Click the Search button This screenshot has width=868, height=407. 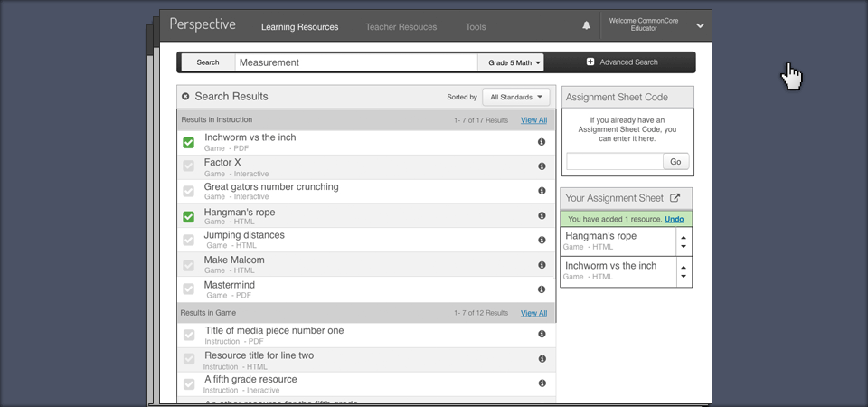click(x=208, y=62)
